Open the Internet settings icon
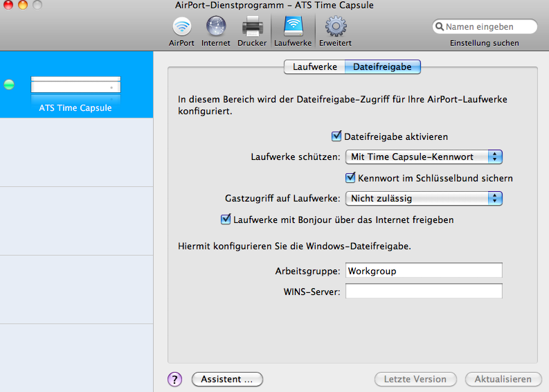The image size is (549, 392). click(x=215, y=28)
